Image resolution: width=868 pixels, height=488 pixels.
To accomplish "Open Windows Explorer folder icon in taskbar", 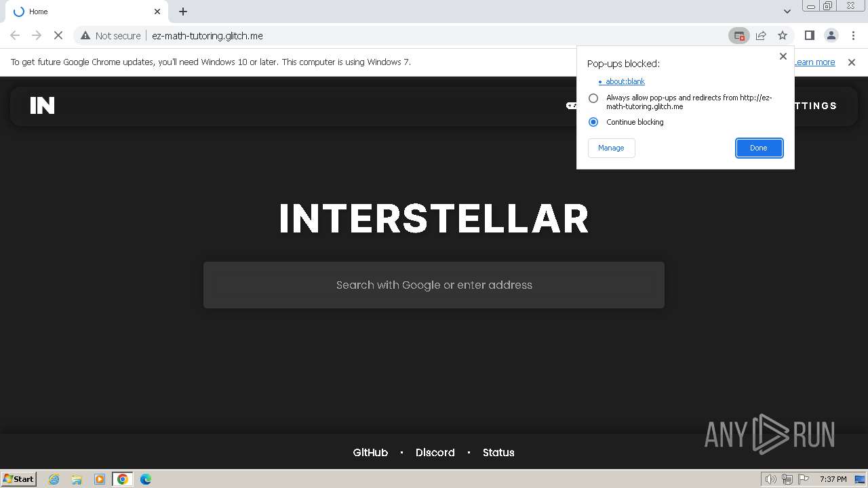I will (x=77, y=479).
